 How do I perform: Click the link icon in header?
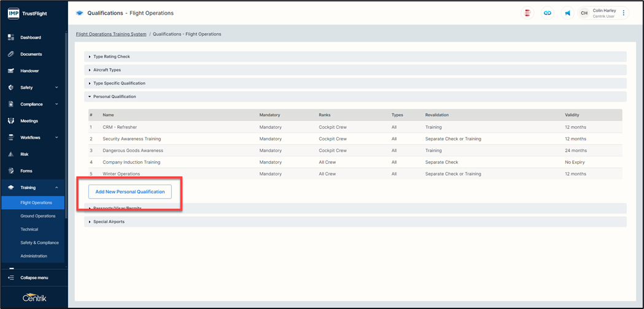(548, 13)
